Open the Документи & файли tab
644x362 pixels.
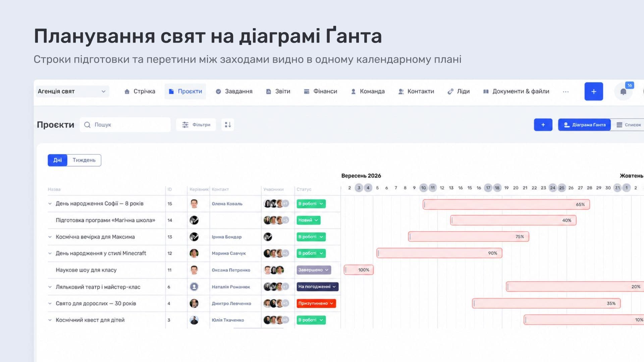coord(516,92)
